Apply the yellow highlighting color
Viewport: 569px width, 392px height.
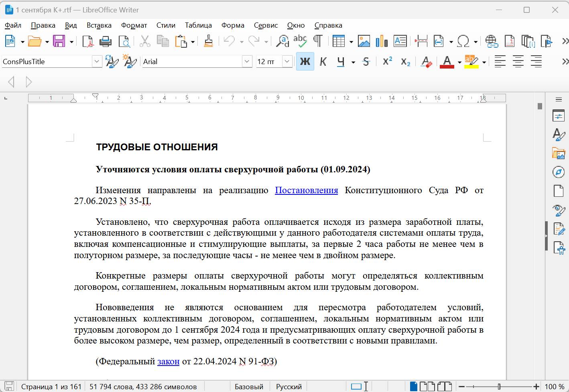tap(471, 62)
